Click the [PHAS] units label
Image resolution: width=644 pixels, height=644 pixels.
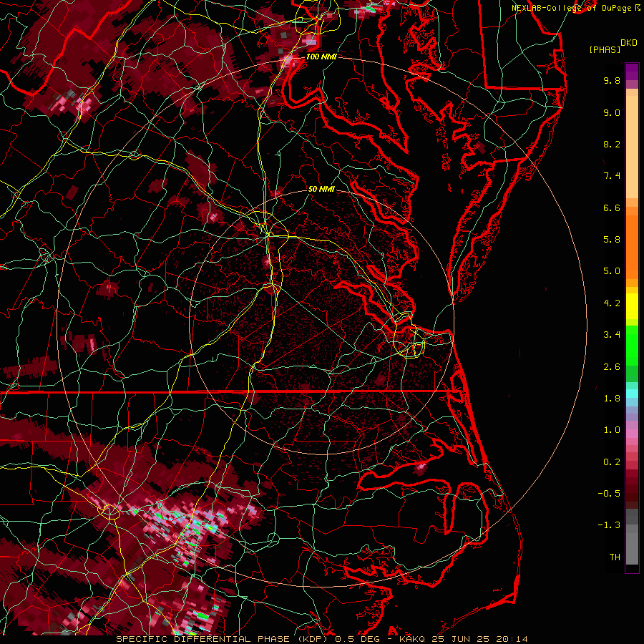pyautogui.click(x=605, y=49)
